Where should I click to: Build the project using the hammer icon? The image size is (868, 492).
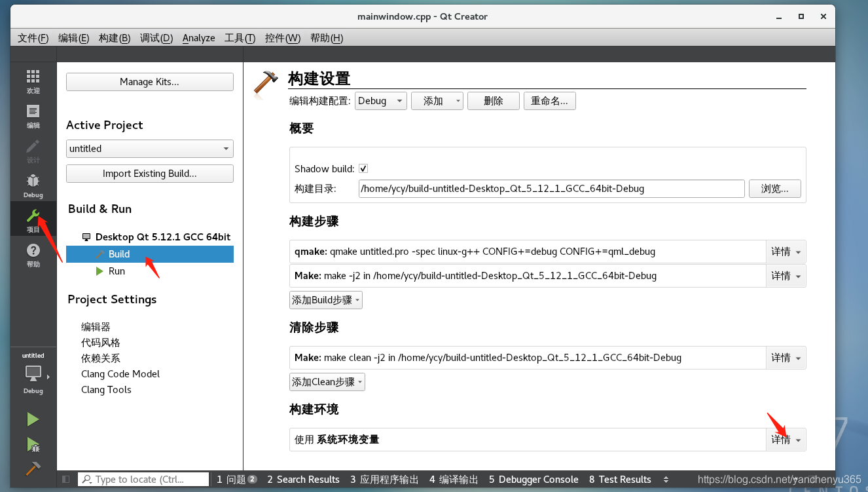pyautogui.click(x=33, y=468)
